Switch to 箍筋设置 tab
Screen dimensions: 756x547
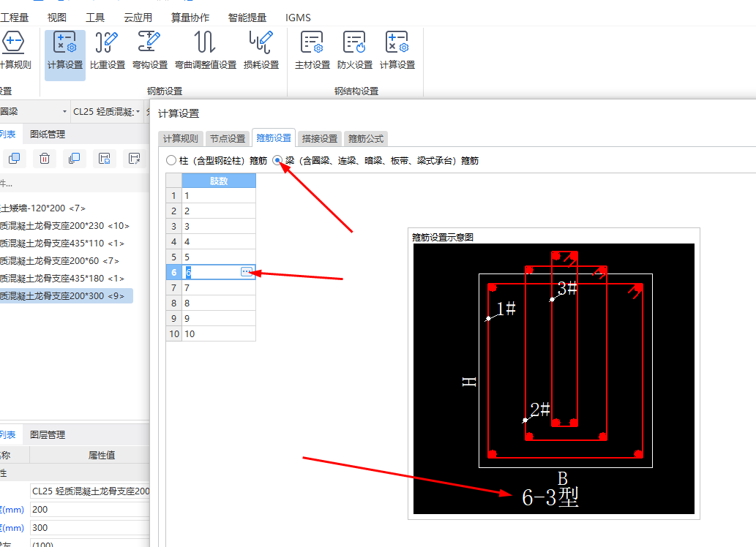[274, 137]
